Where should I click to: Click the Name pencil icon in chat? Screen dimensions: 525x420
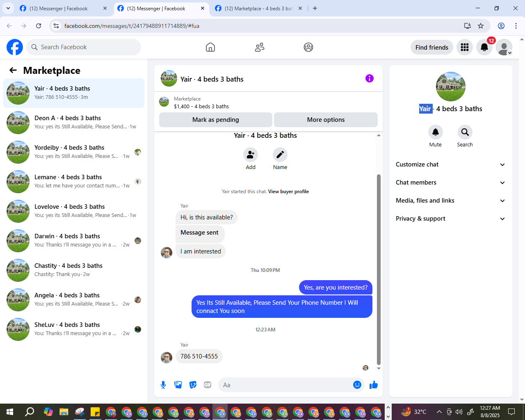[x=280, y=155]
